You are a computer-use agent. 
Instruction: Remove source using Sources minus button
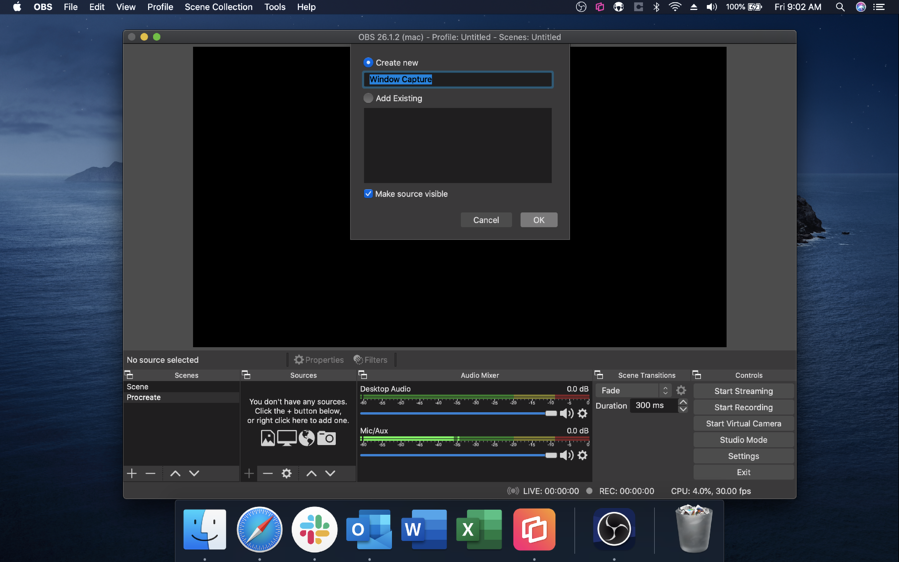coord(268,473)
